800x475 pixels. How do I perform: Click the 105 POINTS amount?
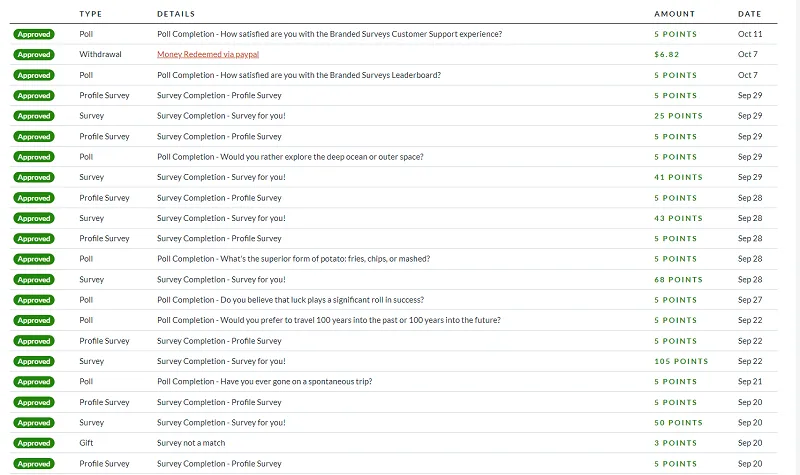pos(681,361)
